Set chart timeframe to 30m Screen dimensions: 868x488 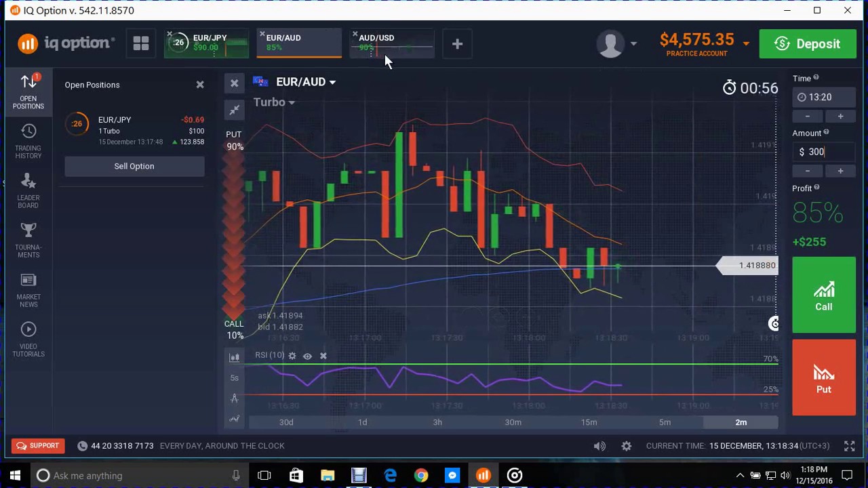[x=513, y=422]
